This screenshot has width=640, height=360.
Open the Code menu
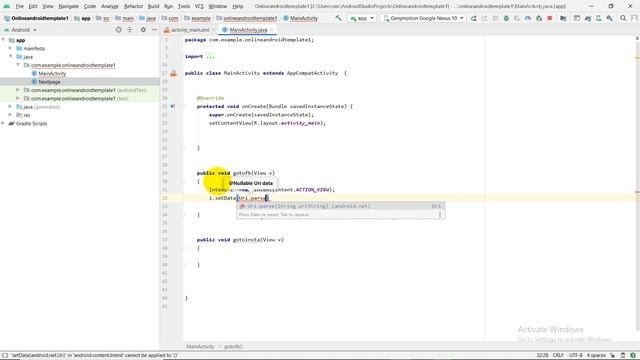[x=90, y=7]
